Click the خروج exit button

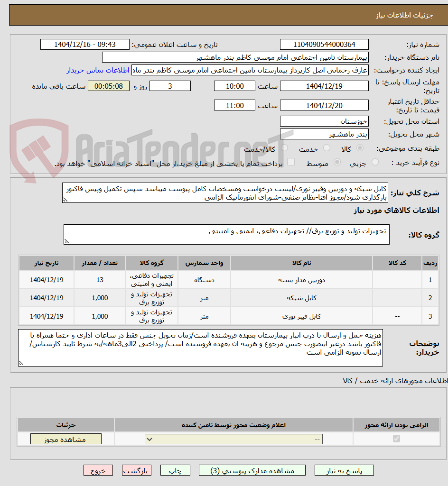98,470
